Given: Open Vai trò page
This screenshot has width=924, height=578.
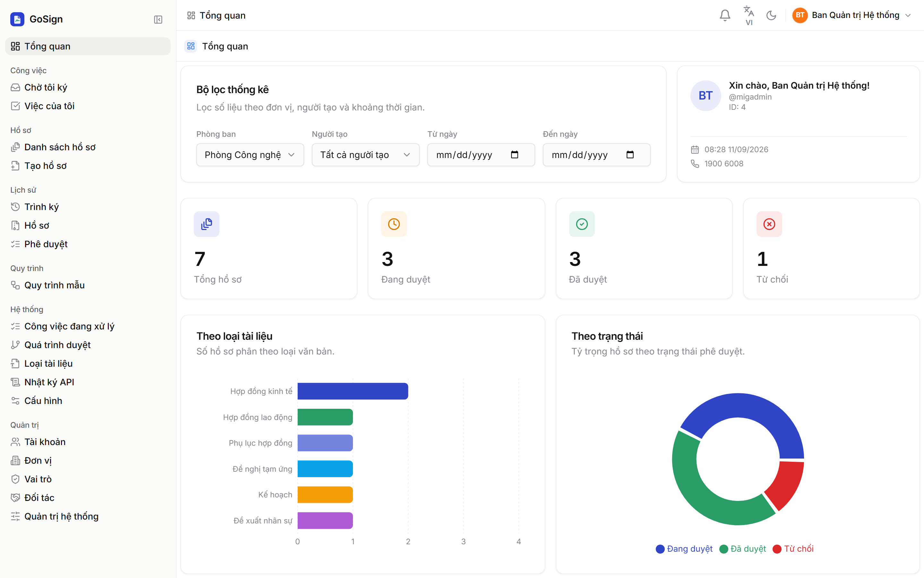Looking at the screenshot, I should click(x=88, y=479).
